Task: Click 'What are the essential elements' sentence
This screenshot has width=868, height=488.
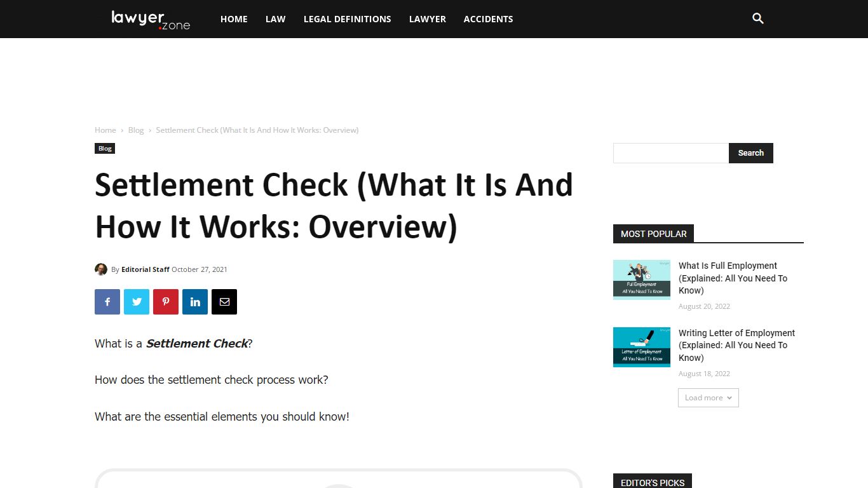Action: tap(222, 417)
